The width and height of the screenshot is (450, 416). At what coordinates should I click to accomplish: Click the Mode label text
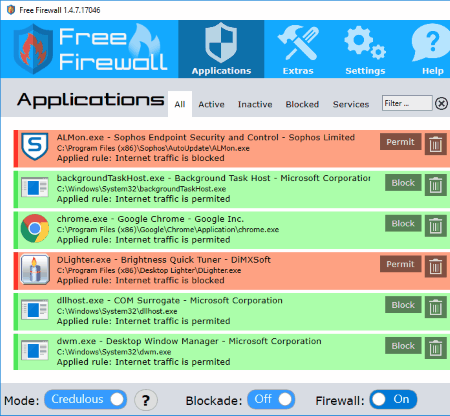22,400
